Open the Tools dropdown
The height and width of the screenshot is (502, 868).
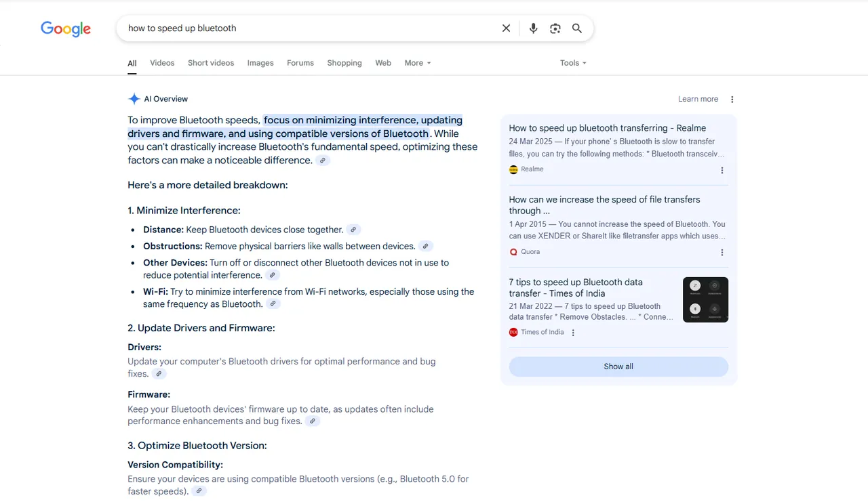pos(573,63)
